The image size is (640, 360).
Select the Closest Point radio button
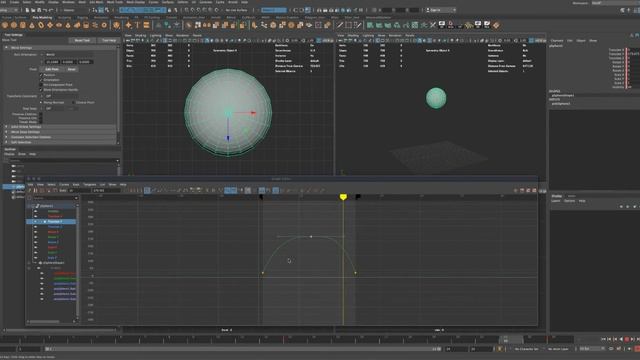tap(73, 102)
